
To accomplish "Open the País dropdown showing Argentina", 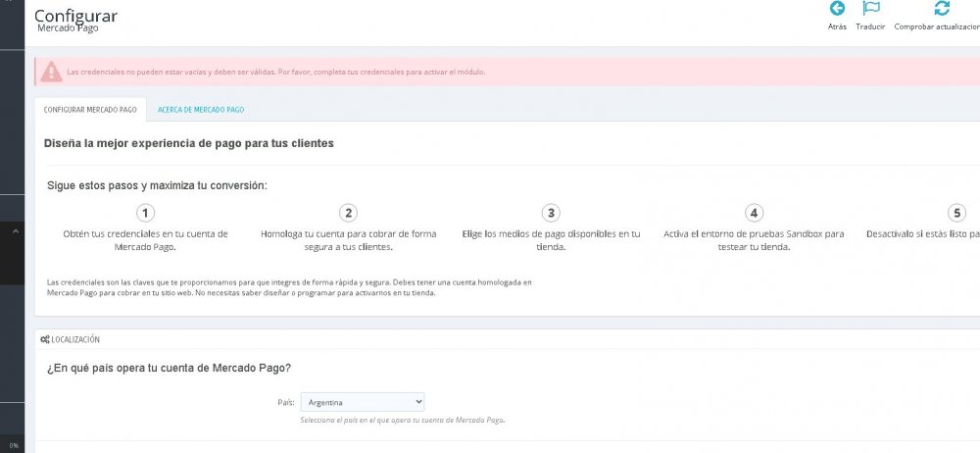I will [x=363, y=402].
